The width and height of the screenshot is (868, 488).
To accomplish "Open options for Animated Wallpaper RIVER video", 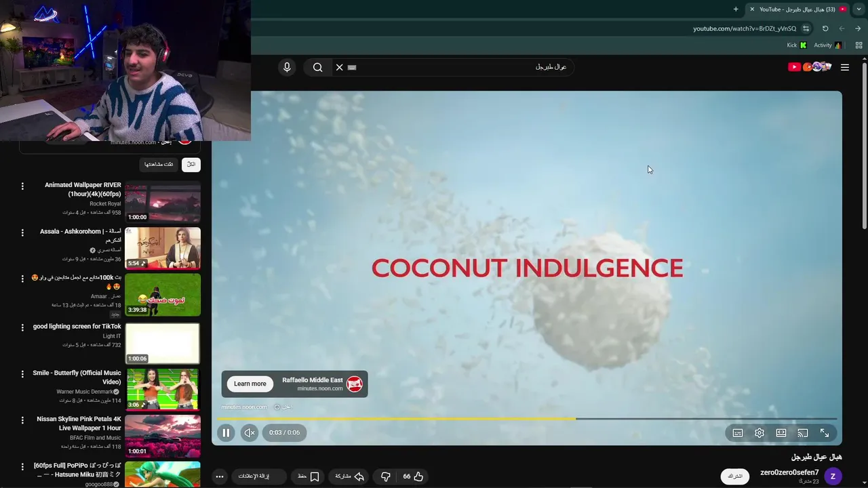I will [22, 186].
